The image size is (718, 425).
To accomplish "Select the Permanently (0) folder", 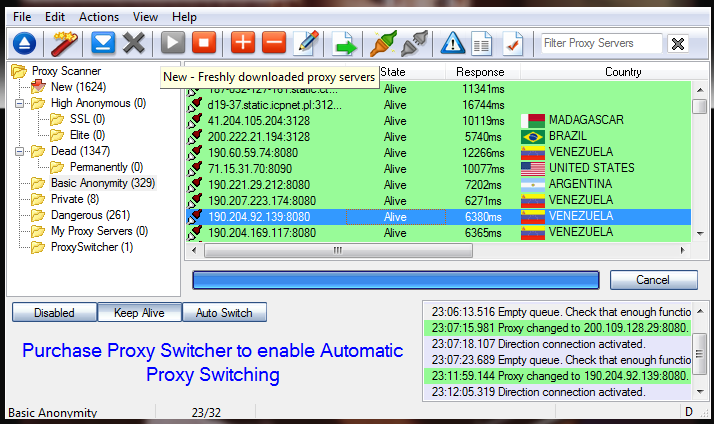I will (x=106, y=167).
